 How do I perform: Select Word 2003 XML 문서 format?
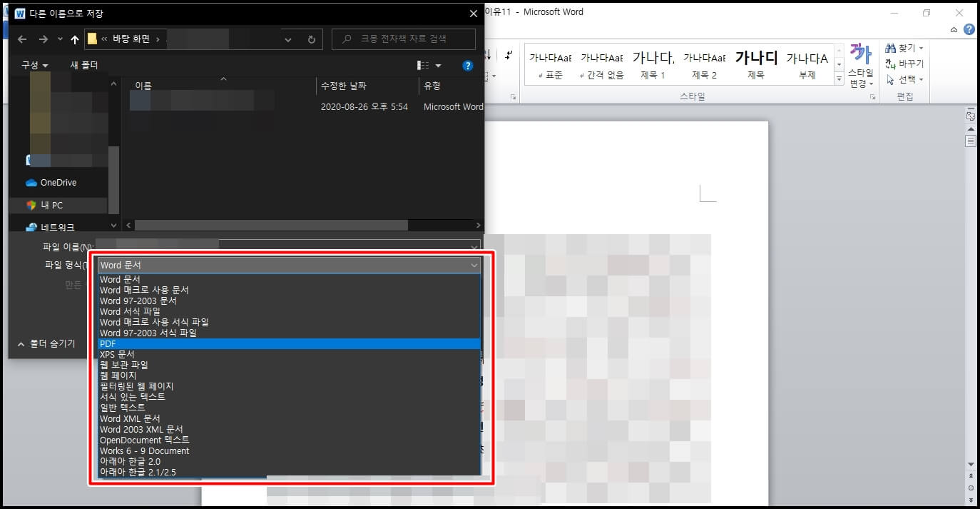click(289, 429)
